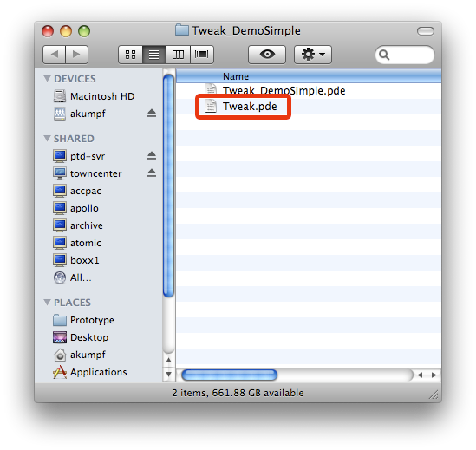The width and height of the screenshot is (476, 450).
Task: Switch to column view
Action: point(178,55)
